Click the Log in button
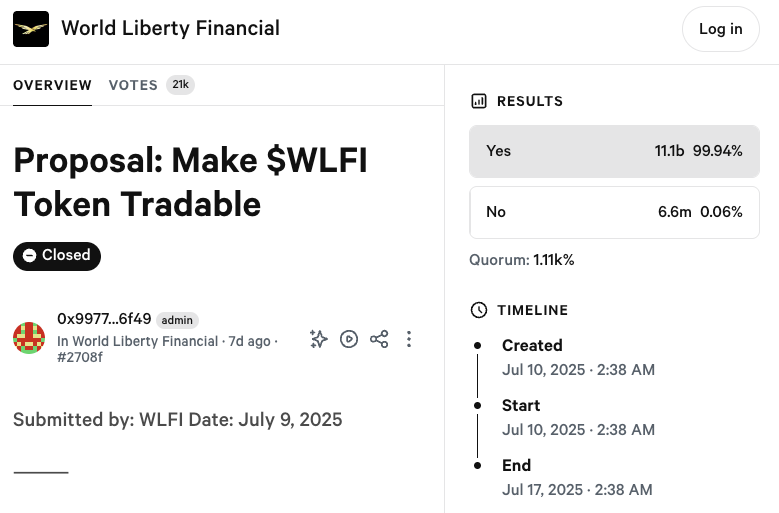Image resolution: width=779 pixels, height=513 pixels. 720,29
